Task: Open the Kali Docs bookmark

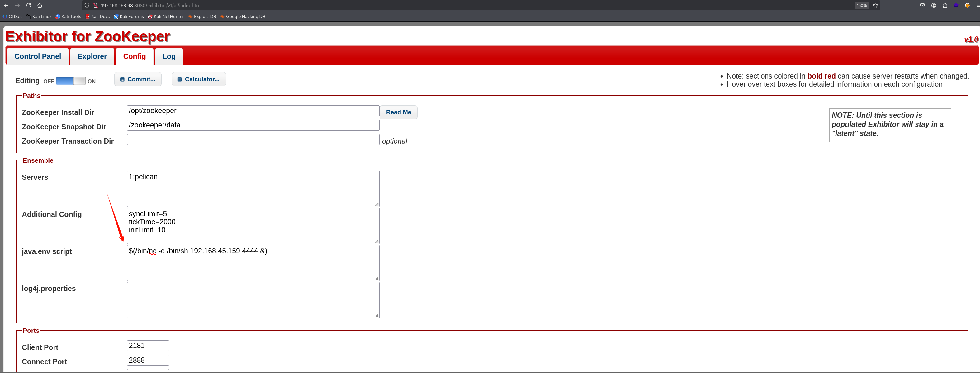Action: coord(97,17)
